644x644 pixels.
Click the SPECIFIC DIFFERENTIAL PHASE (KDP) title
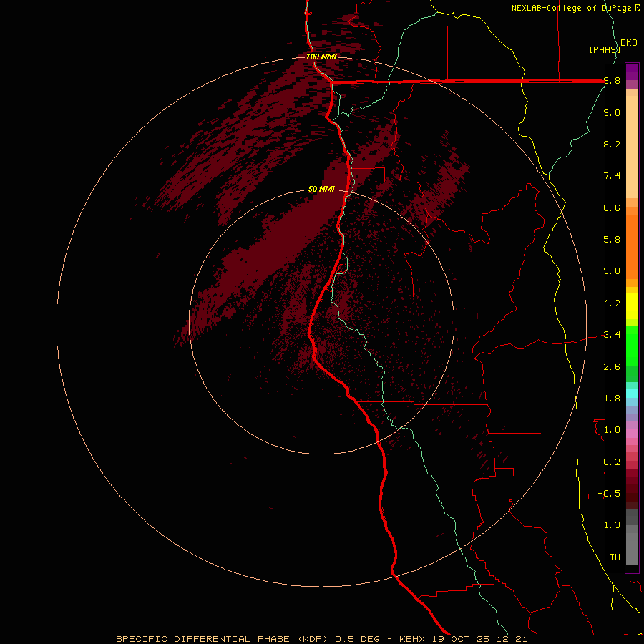coord(223,639)
